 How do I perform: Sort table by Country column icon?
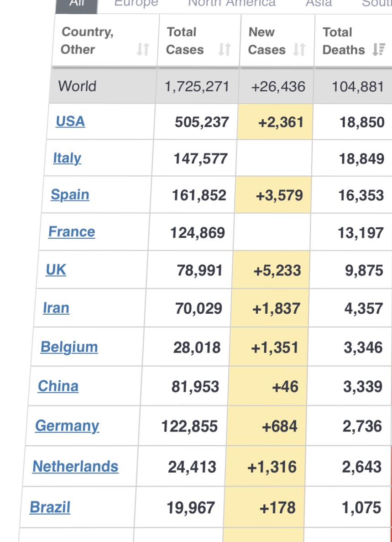coord(143,49)
